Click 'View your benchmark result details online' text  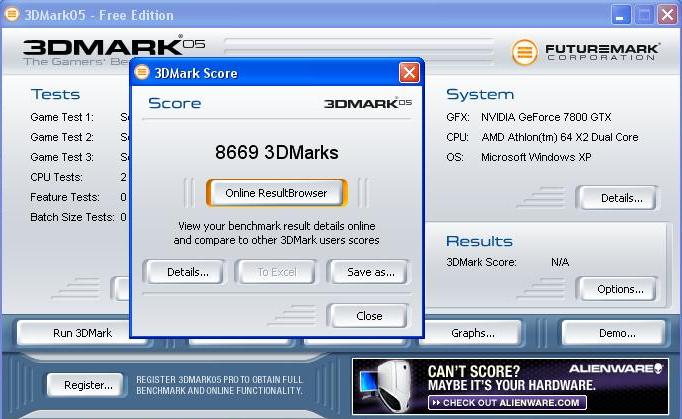point(277,226)
